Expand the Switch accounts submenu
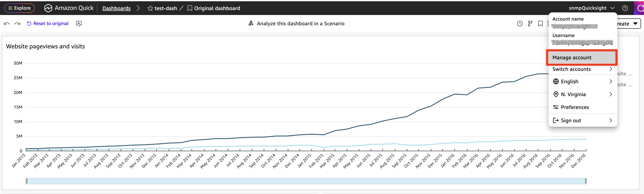Viewport: 644px width, 194px height. [583, 69]
